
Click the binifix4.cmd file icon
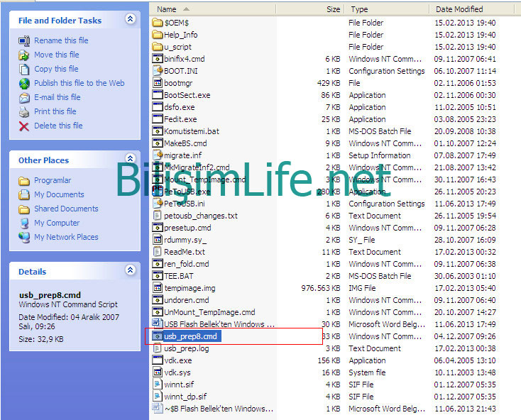point(158,59)
